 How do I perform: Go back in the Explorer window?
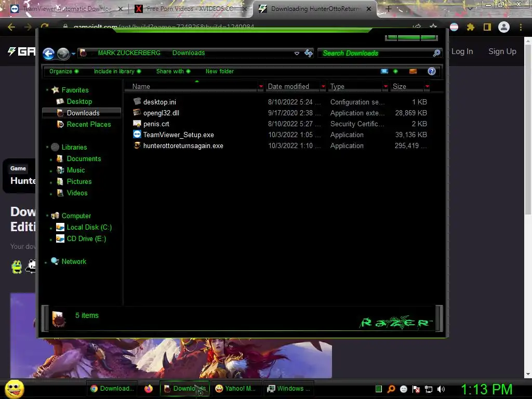point(48,54)
